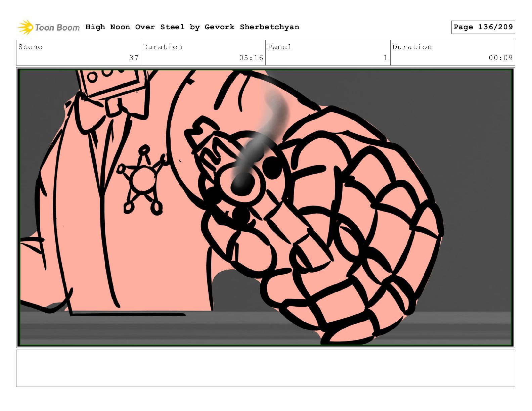Image resolution: width=532 pixels, height=411 pixels.
Task: Click the Duration label beside Panel
Action: (412, 47)
